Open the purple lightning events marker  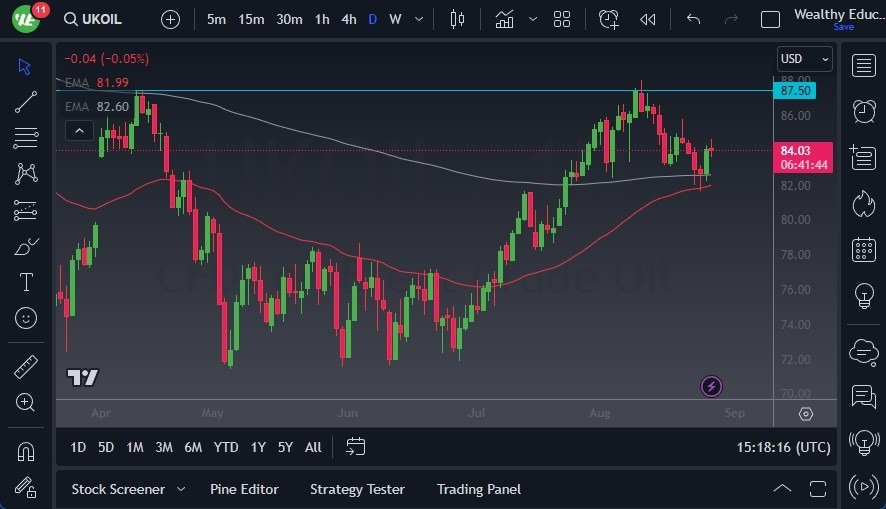pyautogui.click(x=711, y=386)
